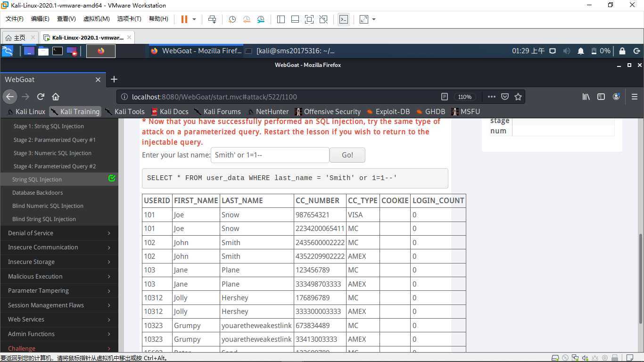Open the page actions three-dot menu
The height and width of the screenshot is (362, 644).
tap(491, 97)
